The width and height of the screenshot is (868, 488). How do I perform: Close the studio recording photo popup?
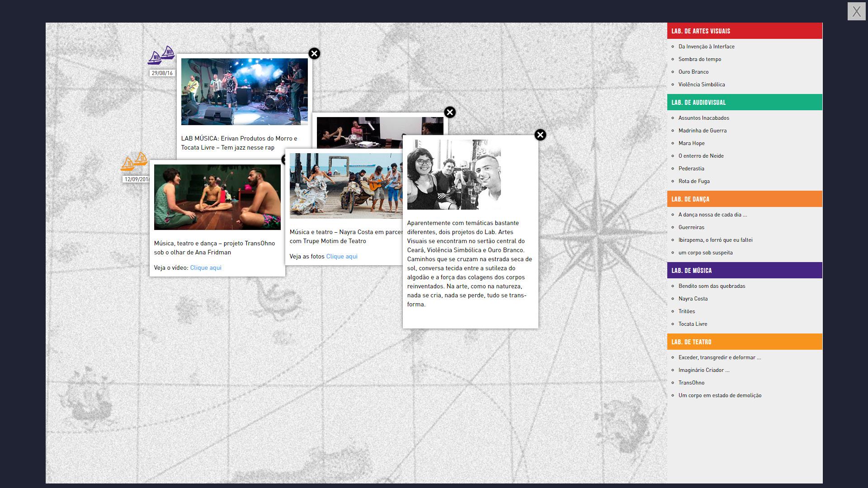(x=450, y=113)
